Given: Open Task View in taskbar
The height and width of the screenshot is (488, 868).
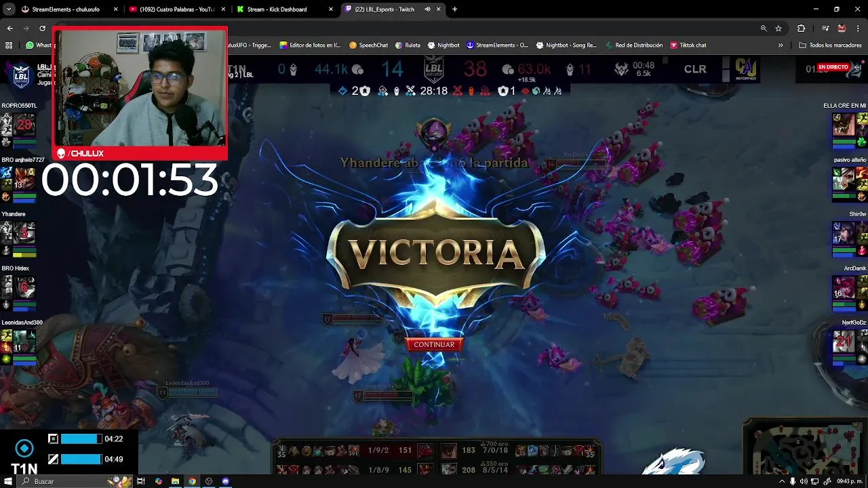Looking at the screenshot, I should (x=141, y=481).
